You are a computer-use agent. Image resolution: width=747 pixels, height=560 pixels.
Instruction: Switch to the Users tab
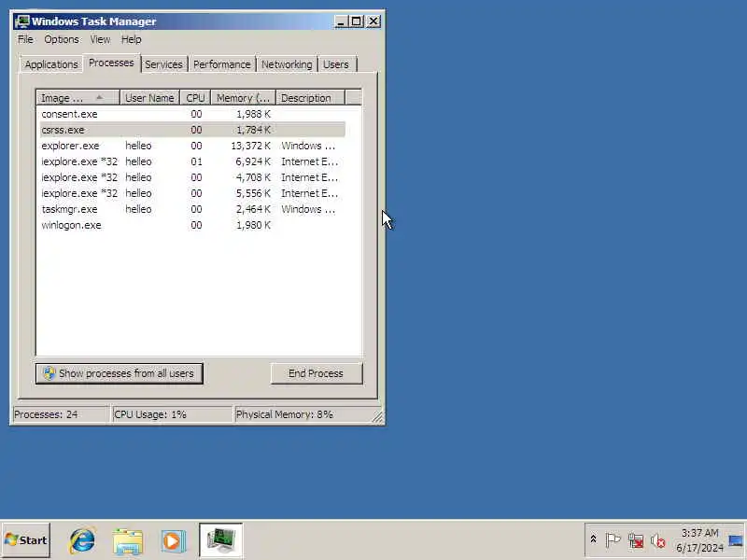pyautogui.click(x=336, y=64)
